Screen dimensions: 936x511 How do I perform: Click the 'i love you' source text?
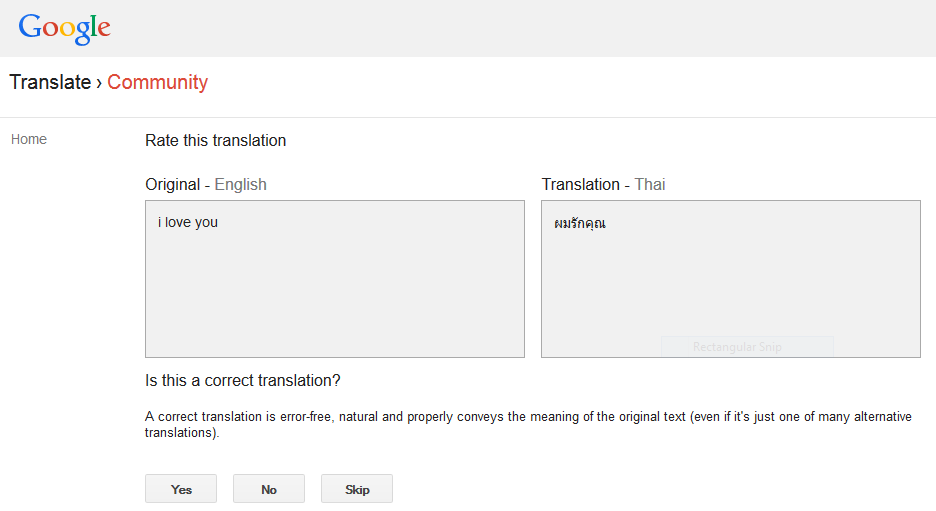(187, 222)
